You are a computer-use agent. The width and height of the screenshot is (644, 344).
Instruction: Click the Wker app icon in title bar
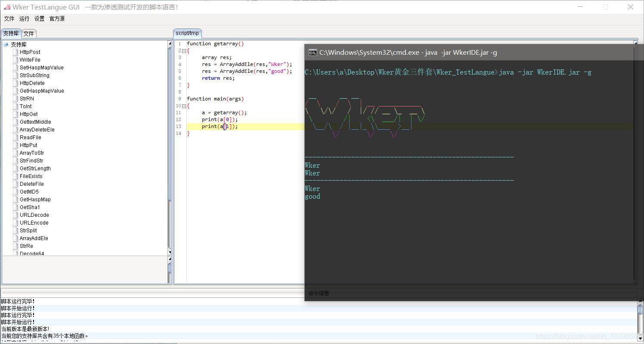tap(6, 7)
